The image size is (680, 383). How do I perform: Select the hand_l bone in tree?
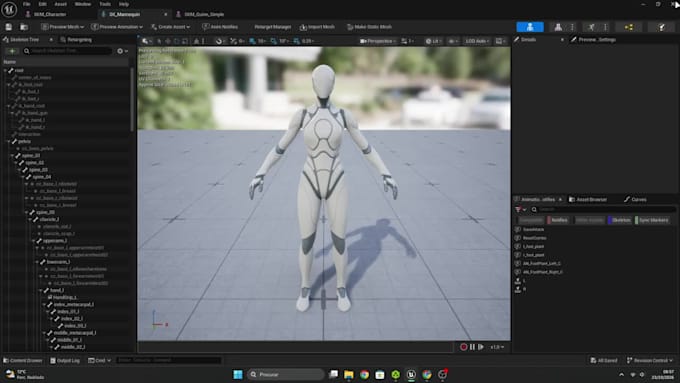[x=56, y=290]
